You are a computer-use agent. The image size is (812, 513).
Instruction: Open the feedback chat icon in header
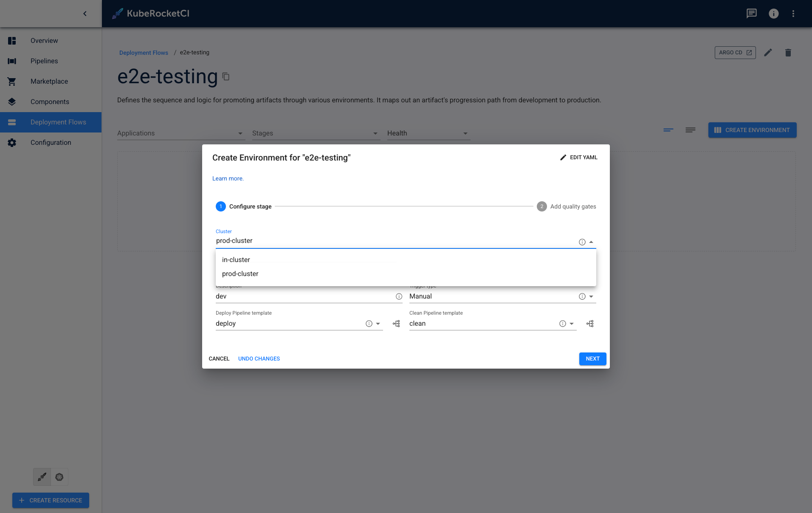752,14
